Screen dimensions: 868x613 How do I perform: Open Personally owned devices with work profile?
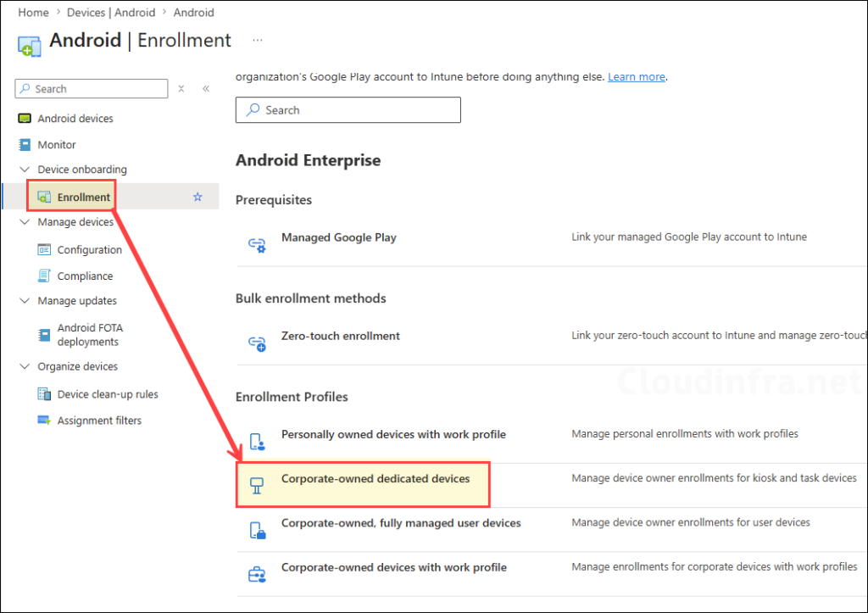(393, 435)
